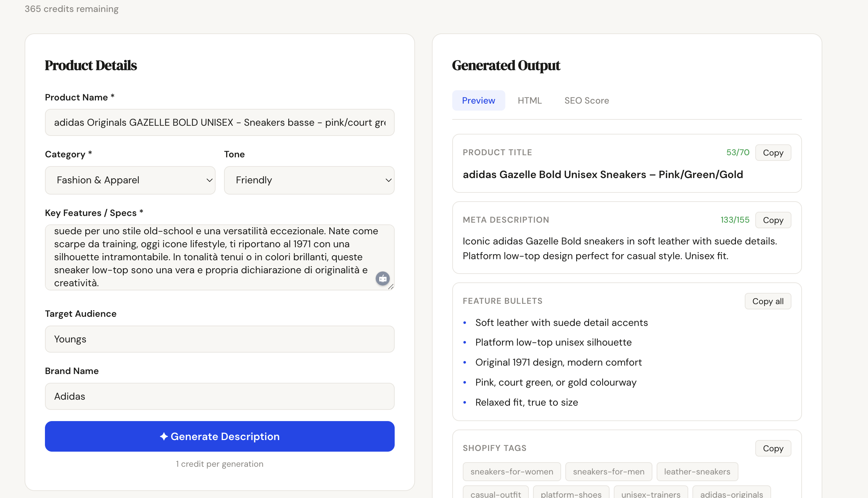Select the Preview tab
Image resolution: width=868 pixels, height=498 pixels.
(478, 100)
